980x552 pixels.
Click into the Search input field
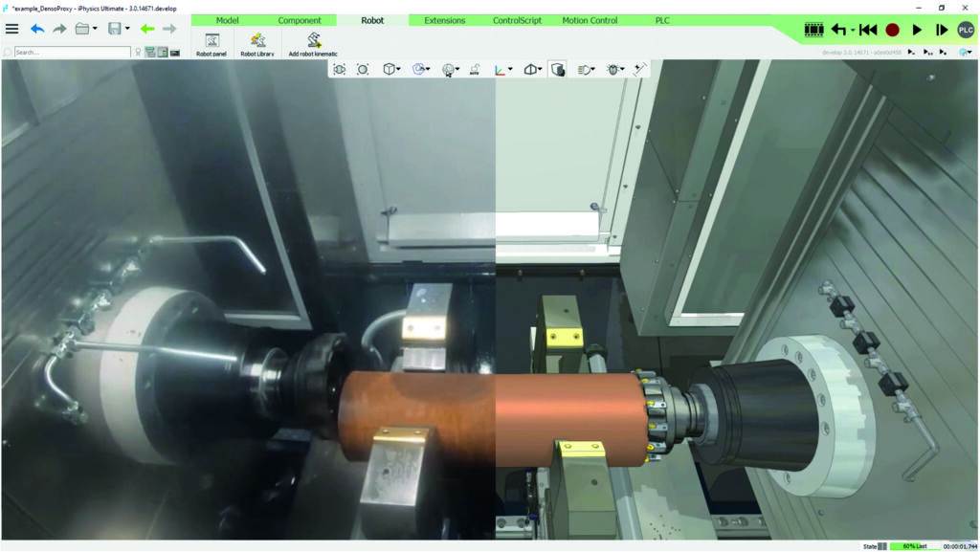click(72, 53)
